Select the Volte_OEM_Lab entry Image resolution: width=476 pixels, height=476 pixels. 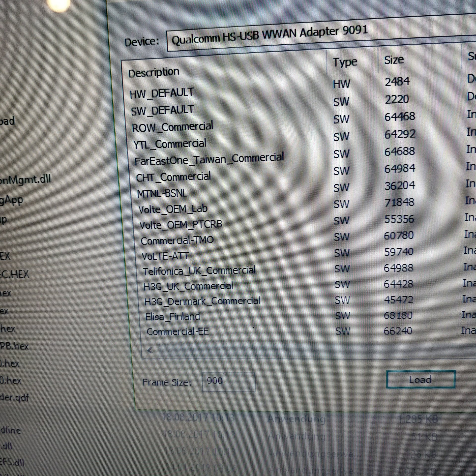pos(173,209)
